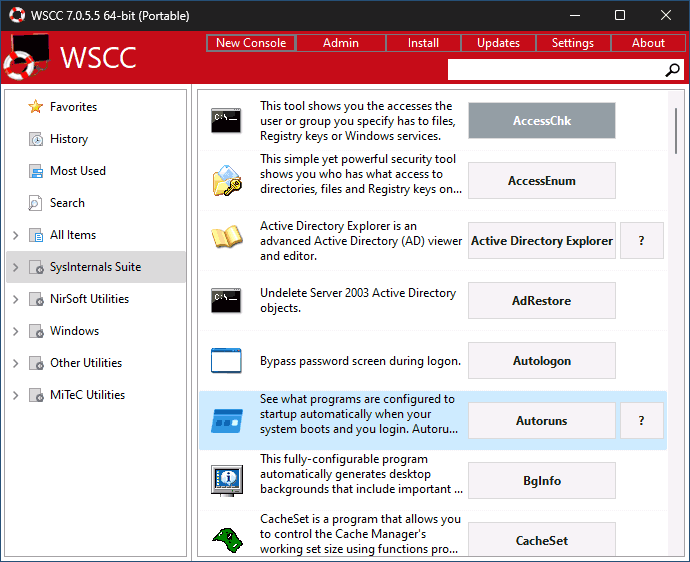Open the BgInfo program
The width and height of the screenshot is (690, 562).
click(542, 481)
